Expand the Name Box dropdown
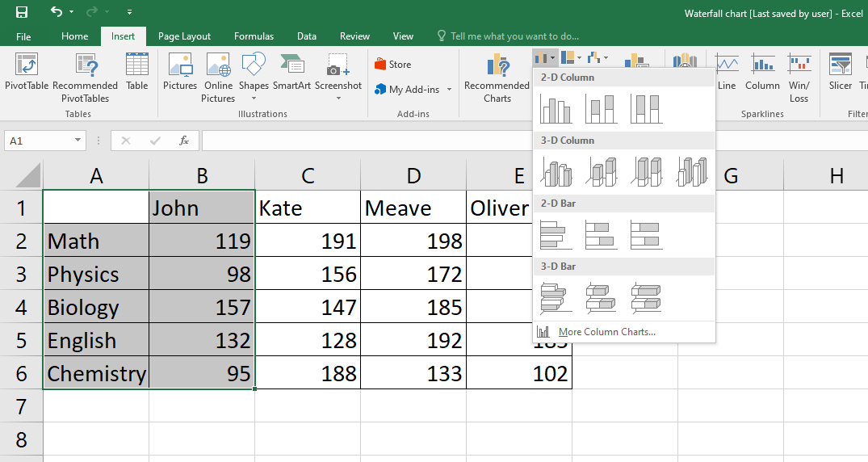 pos(78,141)
